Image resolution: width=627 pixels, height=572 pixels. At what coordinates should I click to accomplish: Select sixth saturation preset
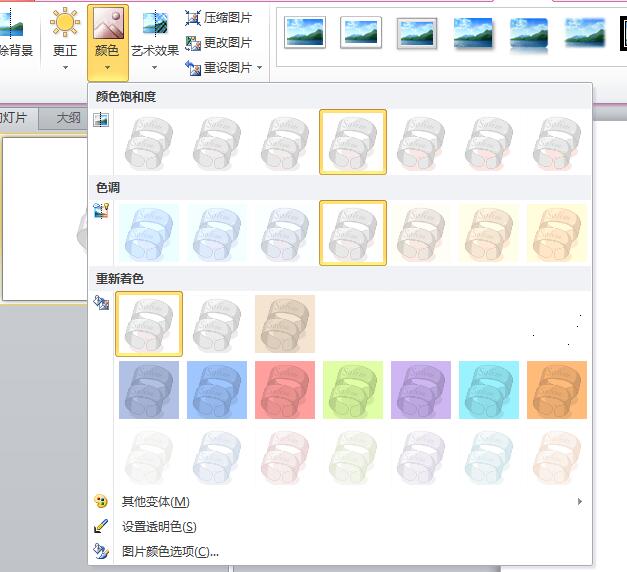pyautogui.click(x=489, y=142)
